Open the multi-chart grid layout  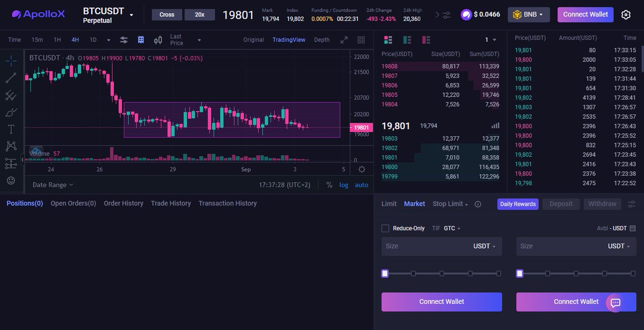point(361,40)
